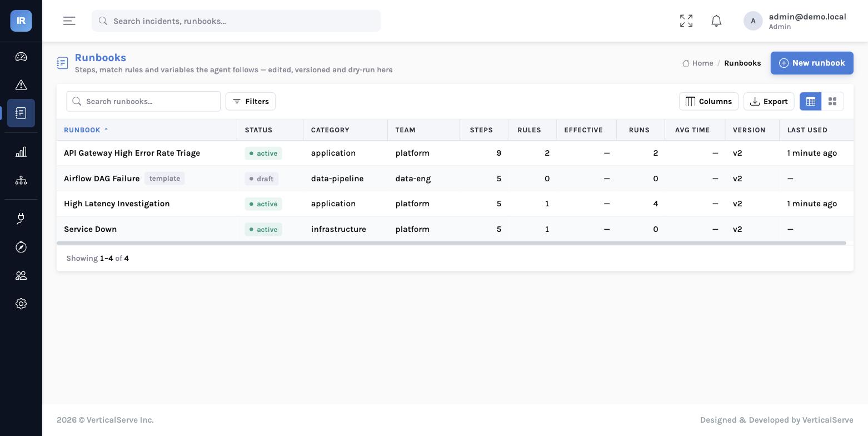Click the New runbook button
Screen dimensions: 868x436
[812, 63]
